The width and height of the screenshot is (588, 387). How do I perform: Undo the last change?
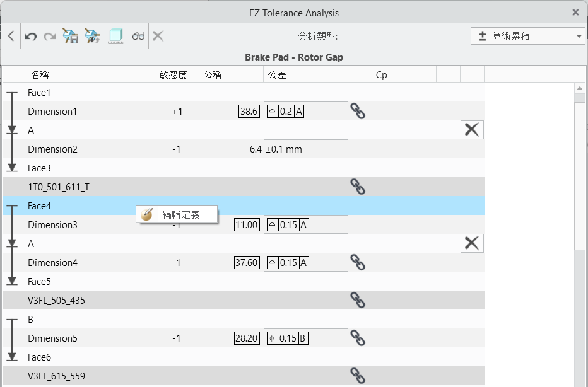click(30, 37)
